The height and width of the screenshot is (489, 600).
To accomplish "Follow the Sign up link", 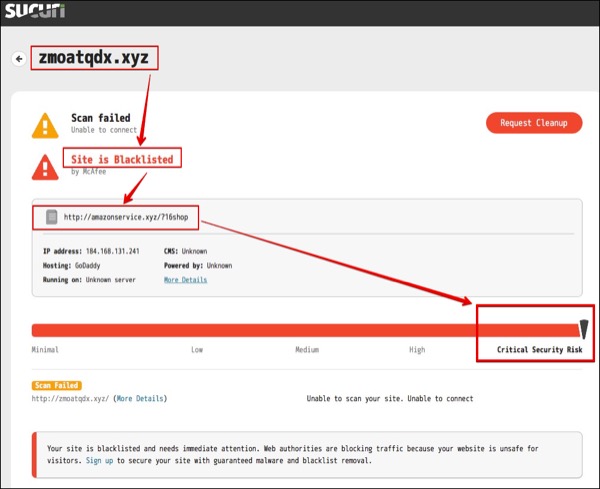I will [99, 461].
